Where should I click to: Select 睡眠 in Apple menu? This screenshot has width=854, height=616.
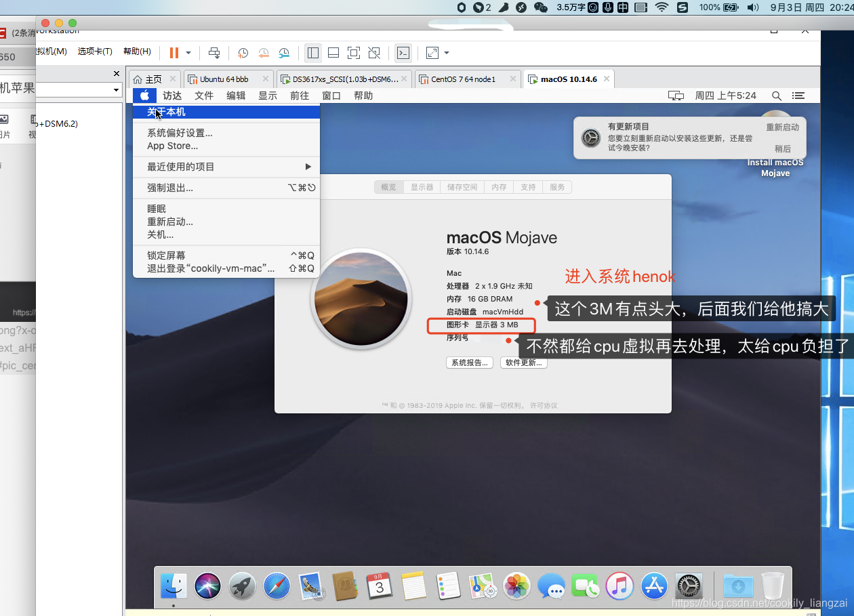[226, 209]
